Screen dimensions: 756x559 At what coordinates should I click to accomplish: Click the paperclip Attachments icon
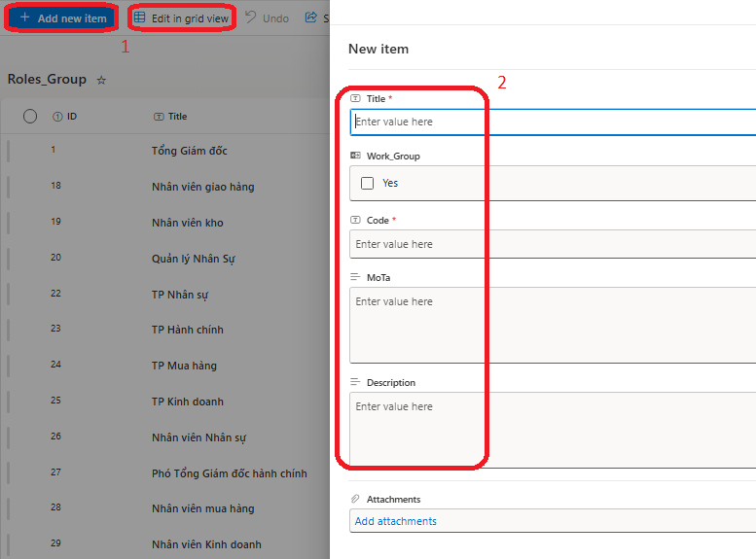[x=355, y=499]
